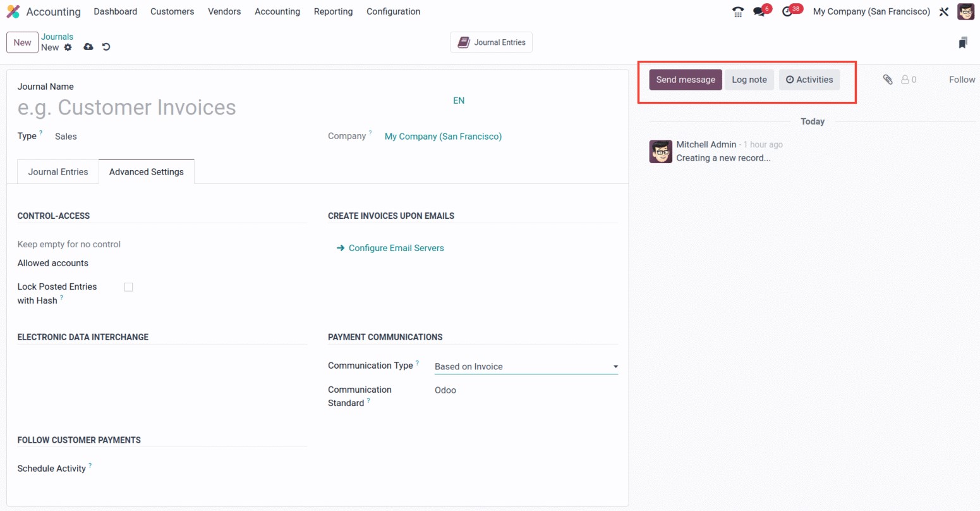Open the activities clock icon with badge 38

787,11
